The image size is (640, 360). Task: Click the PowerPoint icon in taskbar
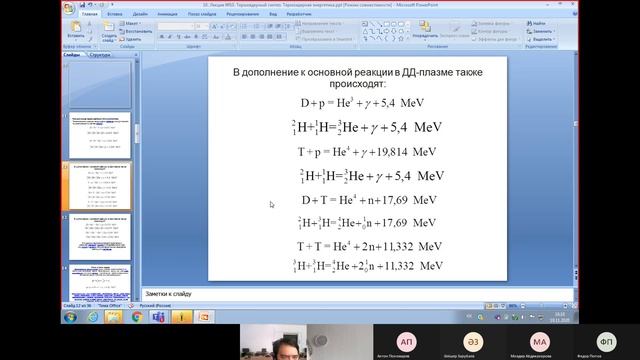pos(204,317)
